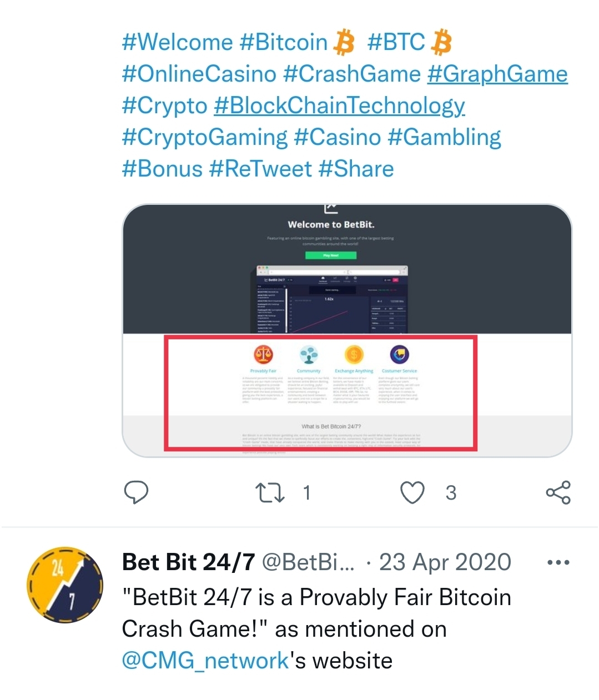Open the 23 Apr 2020 timestamp

(x=445, y=562)
